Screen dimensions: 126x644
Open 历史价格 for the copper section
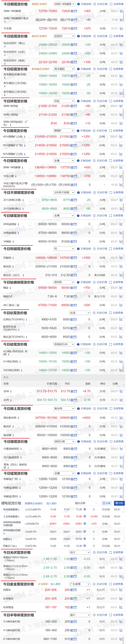100,4
